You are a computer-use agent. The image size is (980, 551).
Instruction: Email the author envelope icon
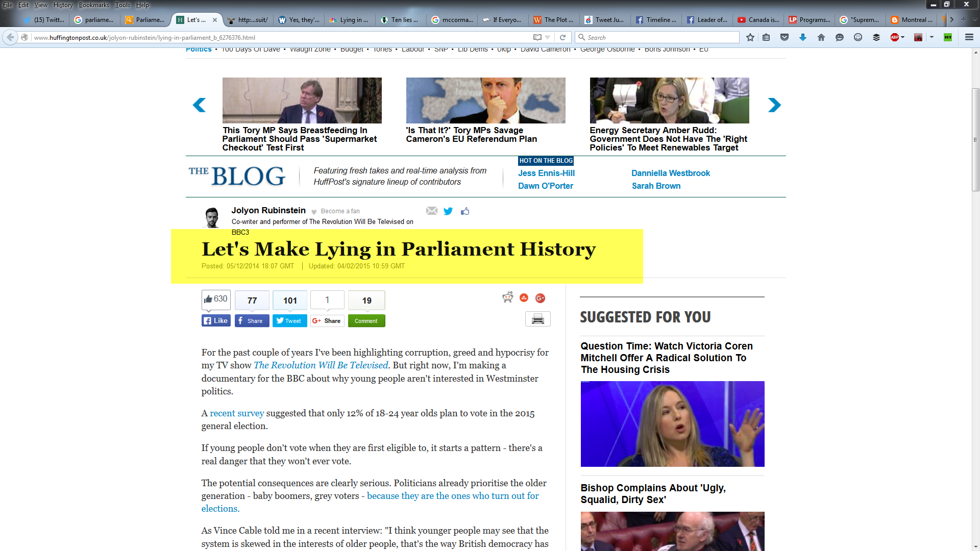pyautogui.click(x=432, y=211)
